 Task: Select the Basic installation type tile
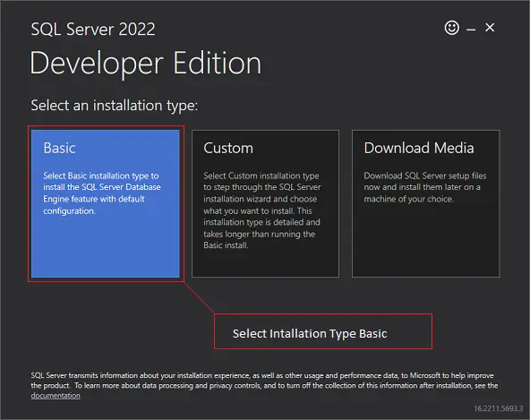(106, 203)
